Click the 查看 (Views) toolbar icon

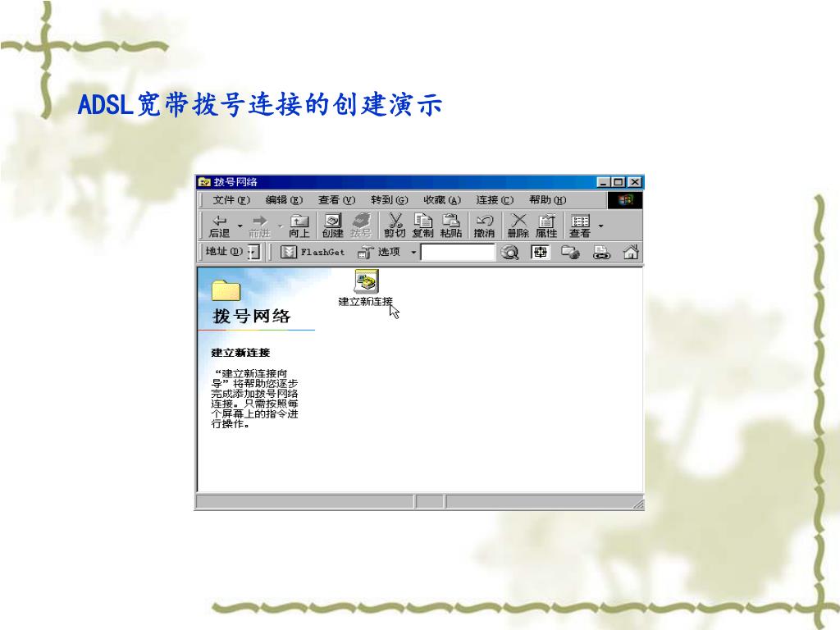(580, 226)
